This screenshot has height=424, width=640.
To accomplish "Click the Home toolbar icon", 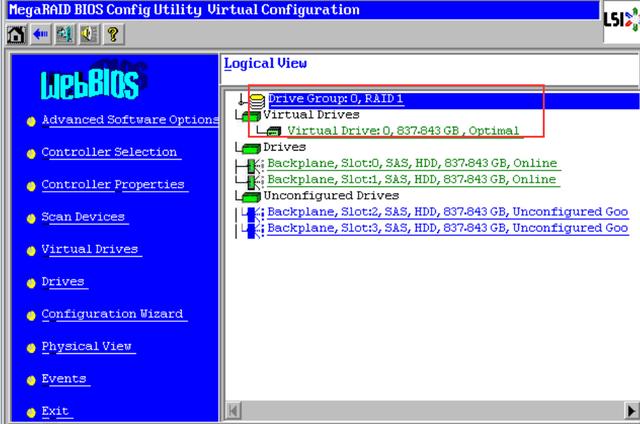I will (x=16, y=34).
